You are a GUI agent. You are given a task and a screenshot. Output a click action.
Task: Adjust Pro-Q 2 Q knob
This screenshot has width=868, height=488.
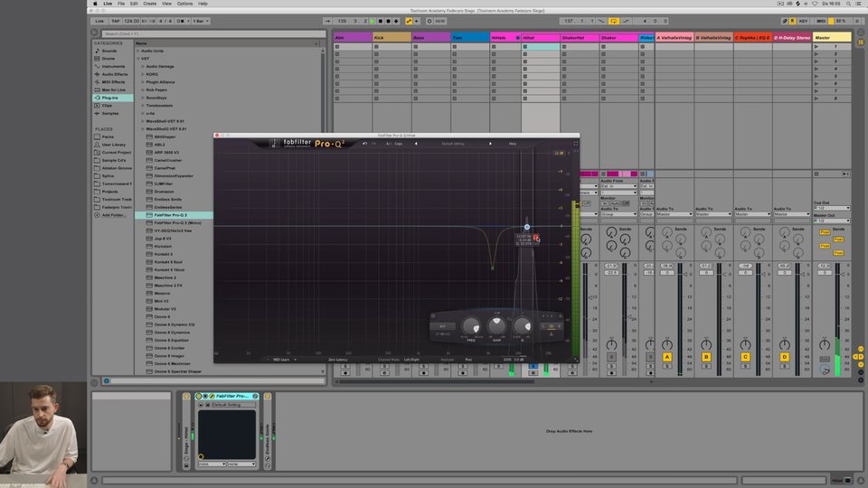[x=522, y=326]
